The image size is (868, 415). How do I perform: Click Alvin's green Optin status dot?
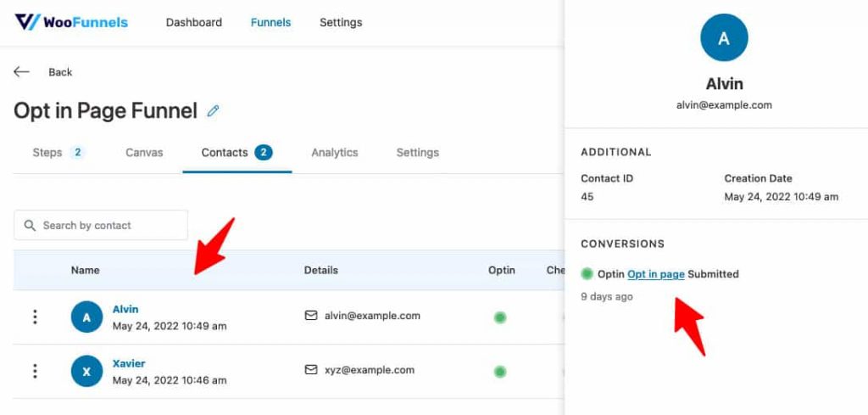(500, 317)
